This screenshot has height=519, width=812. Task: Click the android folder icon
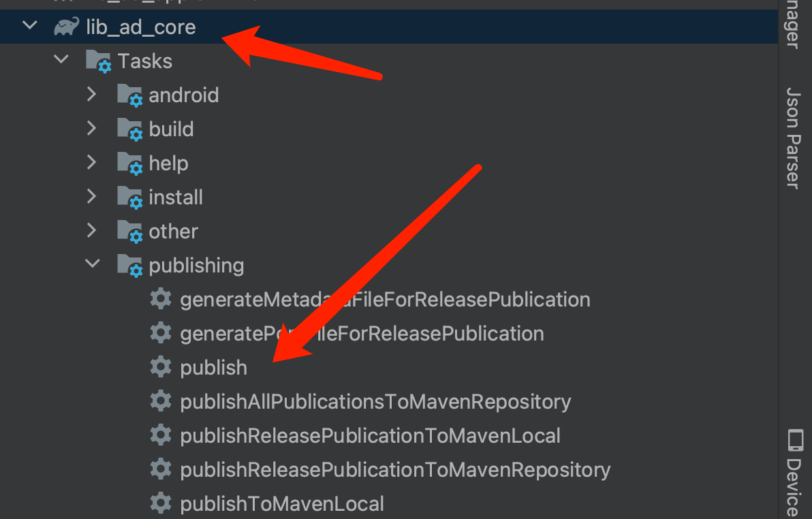pyautogui.click(x=129, y=95)
